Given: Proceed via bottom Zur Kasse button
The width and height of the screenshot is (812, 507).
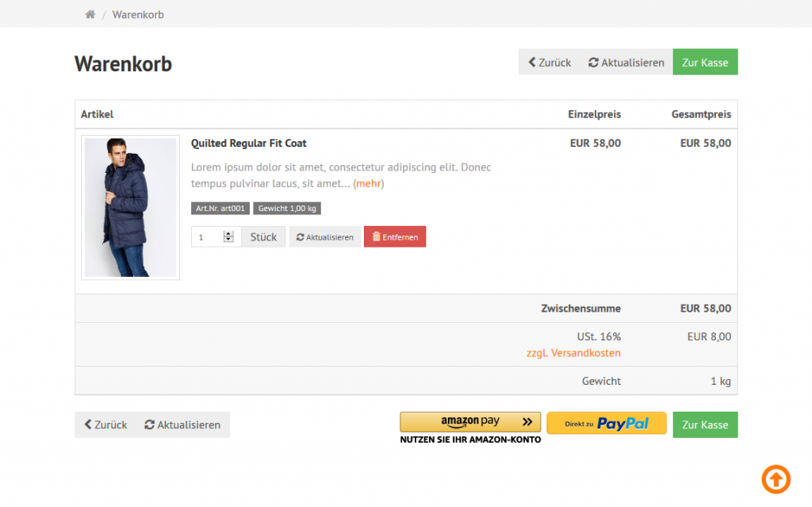Looking at the screenshot, I should [705, 424].
